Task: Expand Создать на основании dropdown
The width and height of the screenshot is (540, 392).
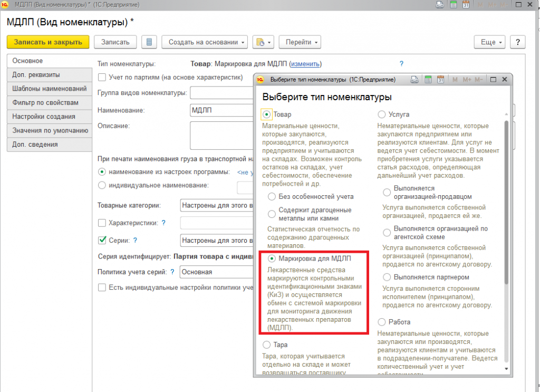Action: [x=205, y=42]
